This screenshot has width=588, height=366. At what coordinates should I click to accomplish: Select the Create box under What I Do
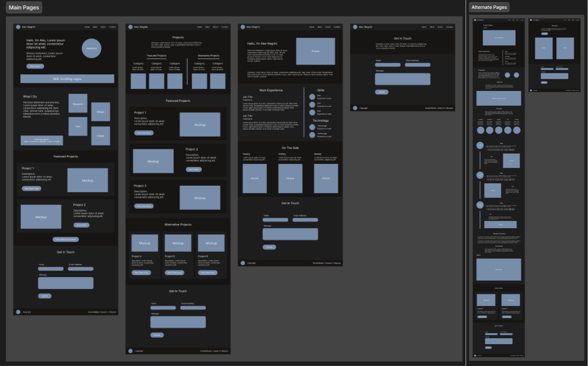(x=101, y=136)
